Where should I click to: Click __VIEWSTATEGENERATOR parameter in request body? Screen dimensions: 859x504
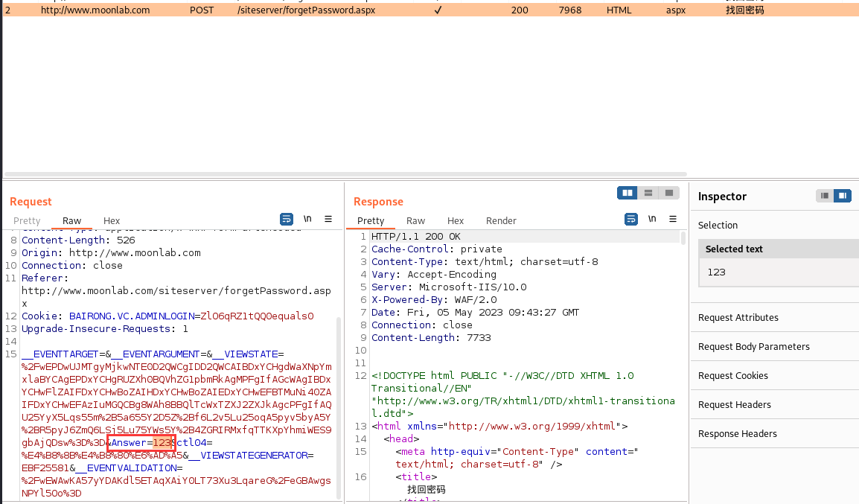click(249, 455)
